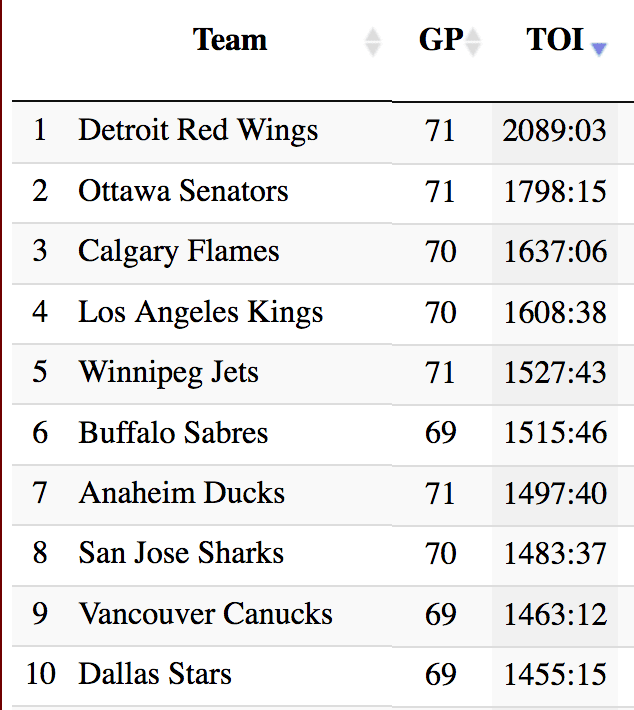
Task: Click the GP column sort arrows
Action: click(474, 42)
